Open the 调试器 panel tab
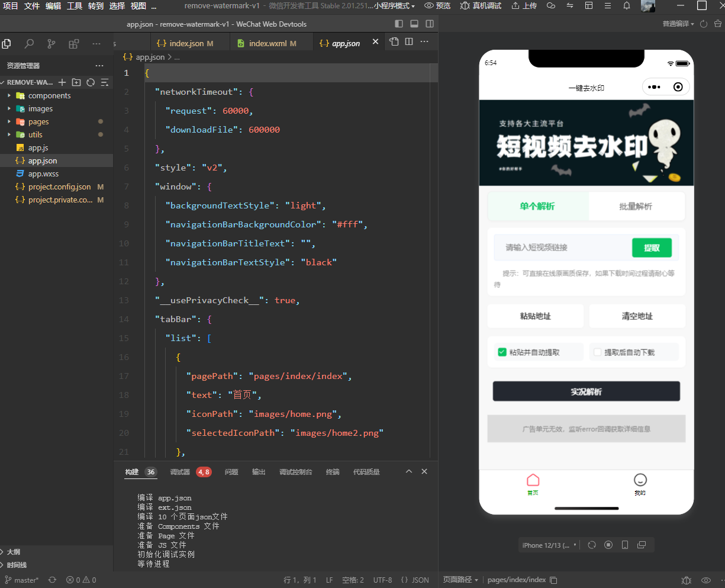Screen dimensions: 725x588 click(180, 472)
